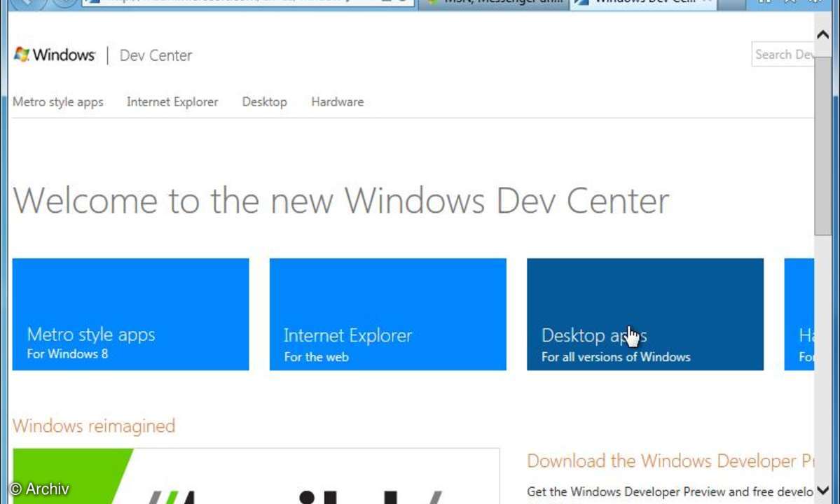Select the Windows Dev Center browser tab

pyautogui.click(x=643, y=3)
